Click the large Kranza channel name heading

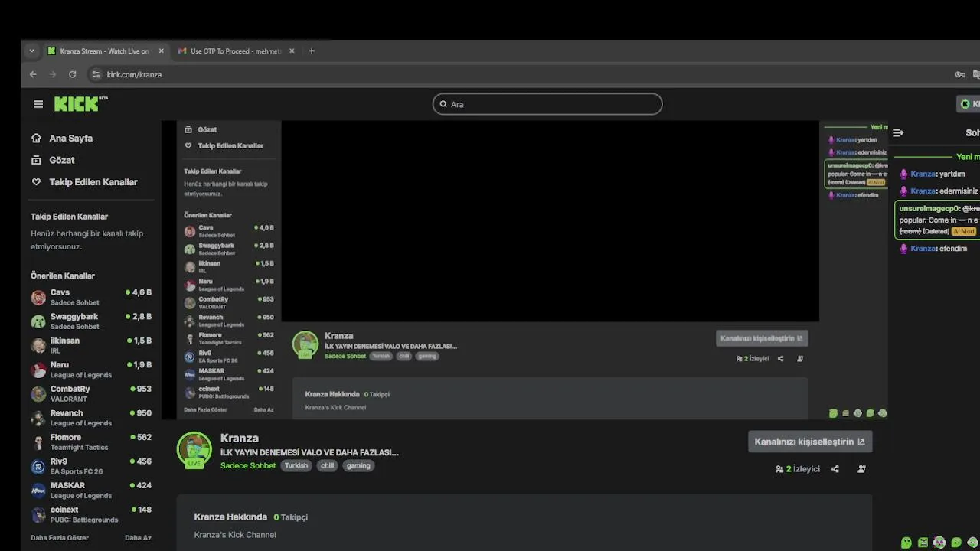point(240,438)
